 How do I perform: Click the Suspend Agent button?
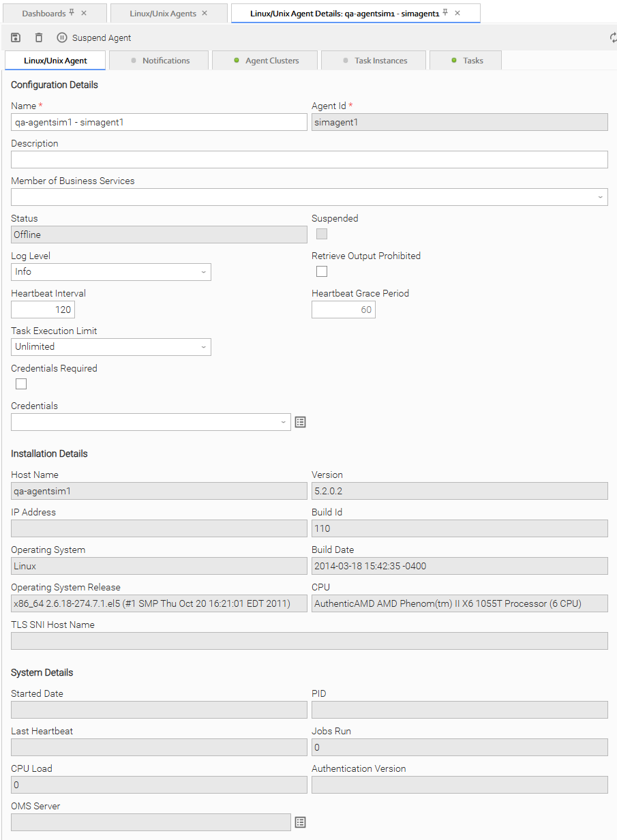[x=94, y=37]
